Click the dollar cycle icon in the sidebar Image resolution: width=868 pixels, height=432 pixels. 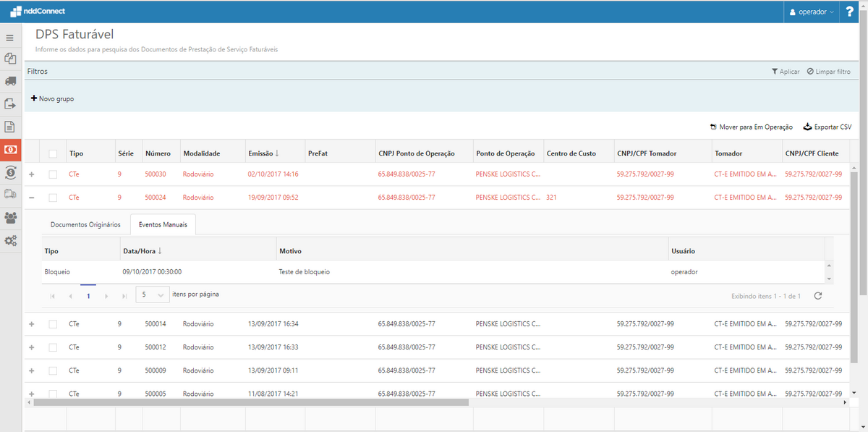coord(11,172)
